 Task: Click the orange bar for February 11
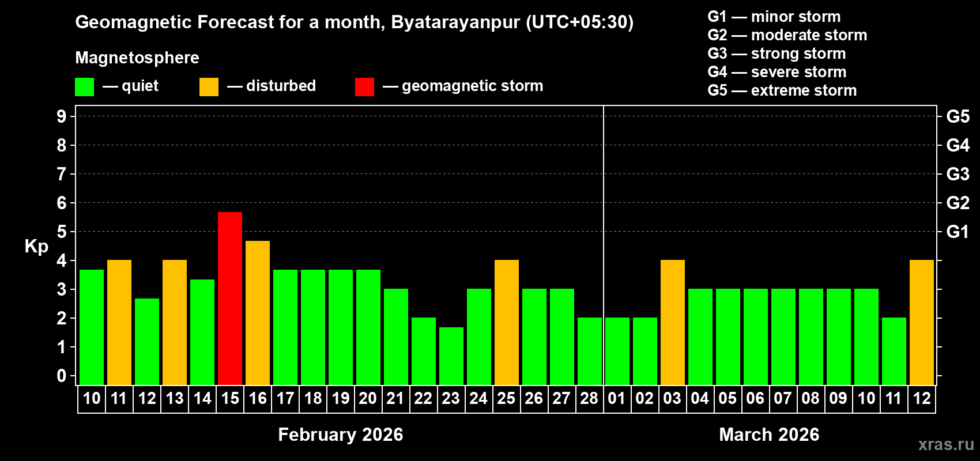[119, 323]
